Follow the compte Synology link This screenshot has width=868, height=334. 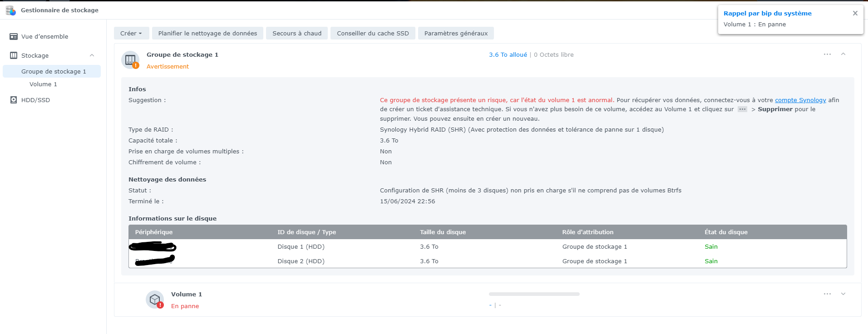pos(800,100)
